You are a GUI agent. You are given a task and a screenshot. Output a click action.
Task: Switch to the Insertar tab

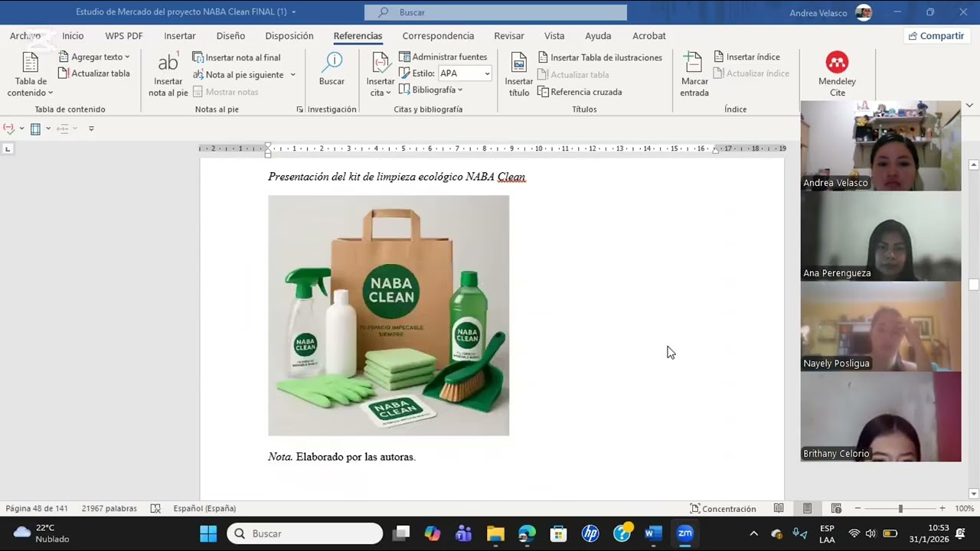tap(180, 36)
